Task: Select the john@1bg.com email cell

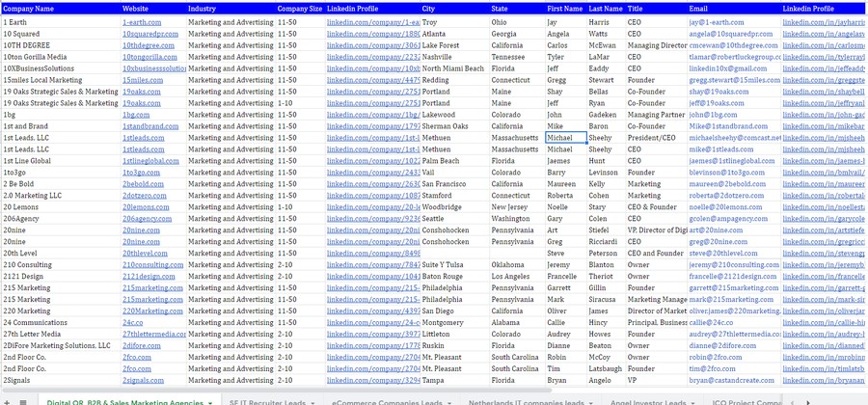Action: pos(734,115)
